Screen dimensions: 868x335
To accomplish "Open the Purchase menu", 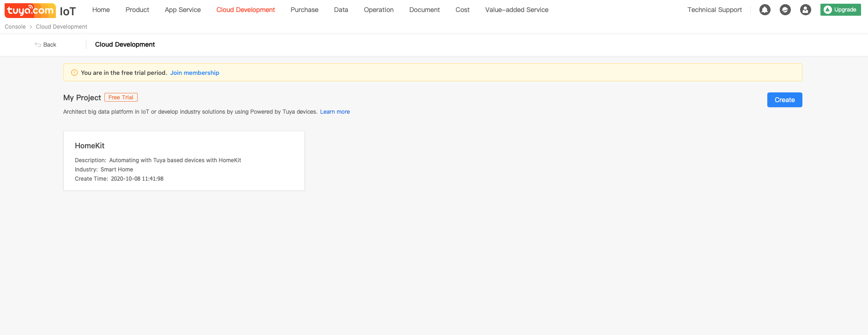I will click(304, 10).
